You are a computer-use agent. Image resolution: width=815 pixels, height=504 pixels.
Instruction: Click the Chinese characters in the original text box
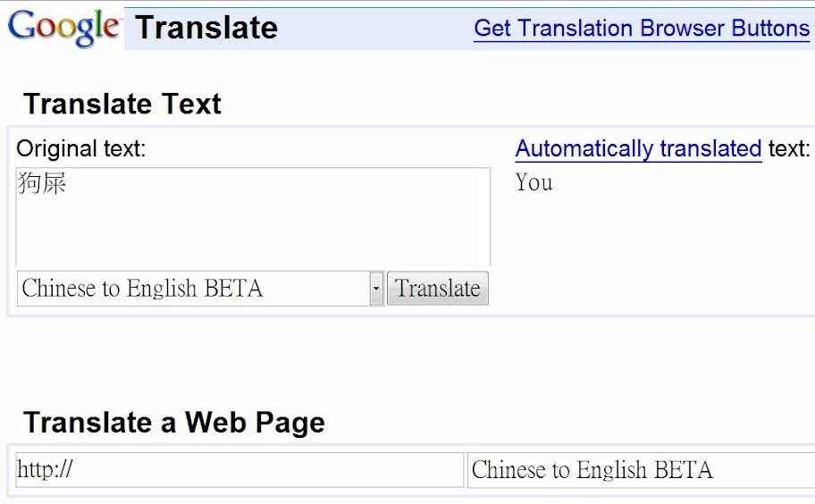pyautogui.click(x=42, y=184)
